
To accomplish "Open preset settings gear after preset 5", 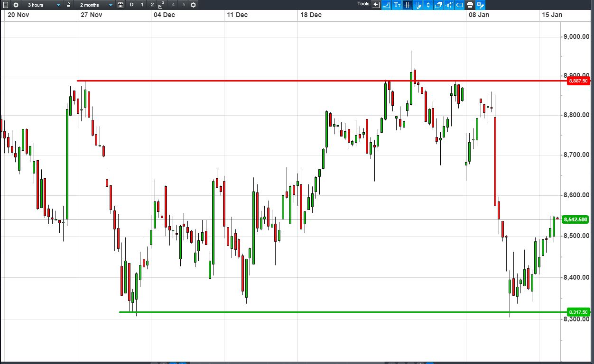I will point(193,5).
